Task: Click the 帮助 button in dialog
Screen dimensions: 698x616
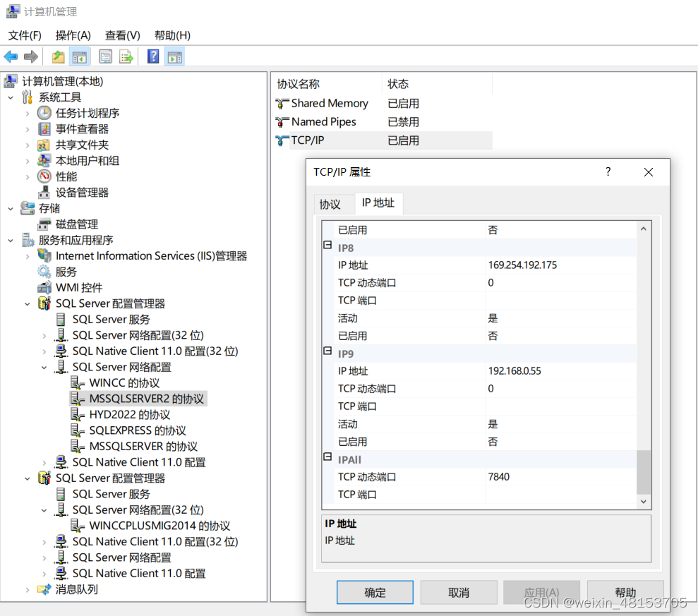Action: 625,593
